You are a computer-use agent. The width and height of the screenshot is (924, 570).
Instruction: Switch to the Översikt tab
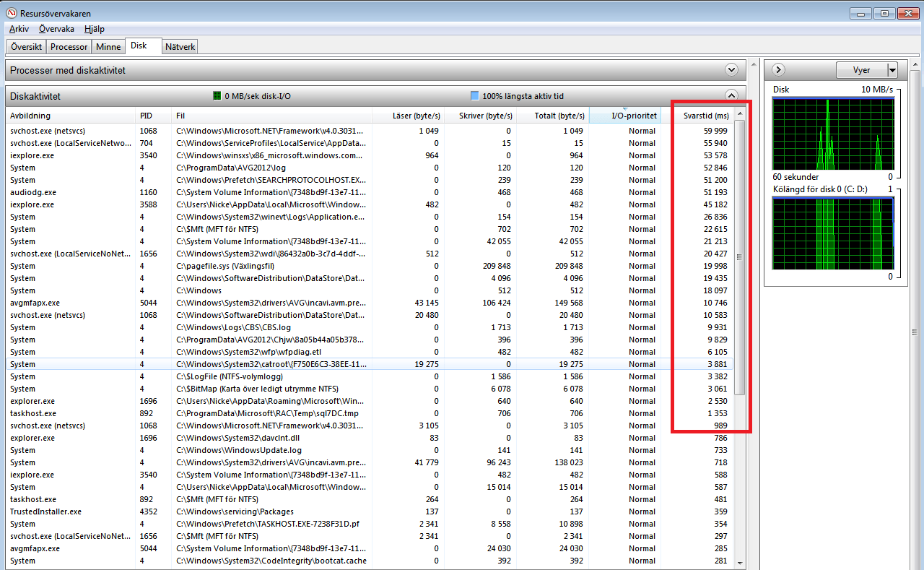pyautogui.click(x=27, y=47)
